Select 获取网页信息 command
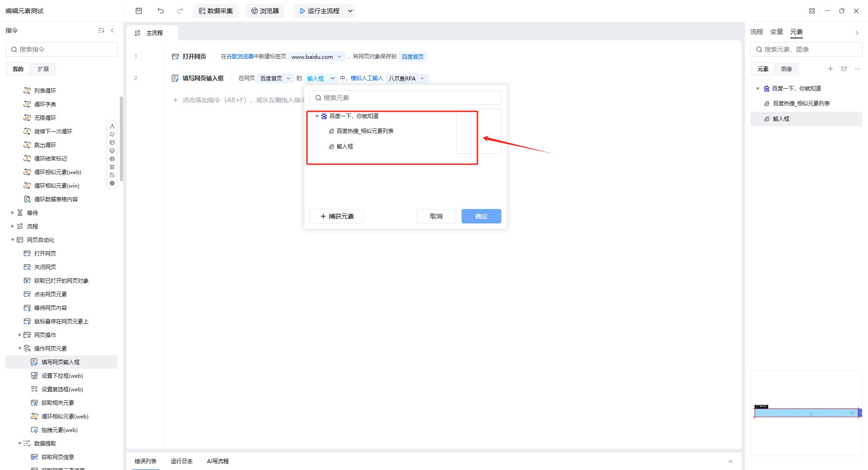Screen dimensions: 868x470 coord(57,457)
